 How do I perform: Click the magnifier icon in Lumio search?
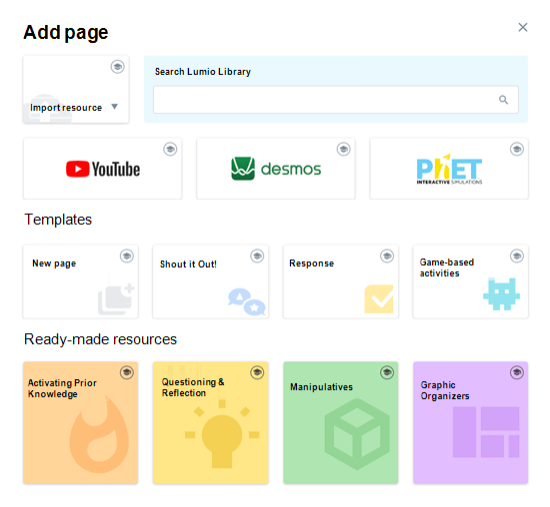click(503, 100)
